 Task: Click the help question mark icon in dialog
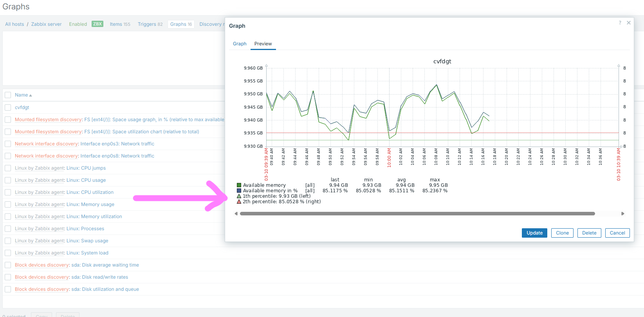[x=620, y=23]
